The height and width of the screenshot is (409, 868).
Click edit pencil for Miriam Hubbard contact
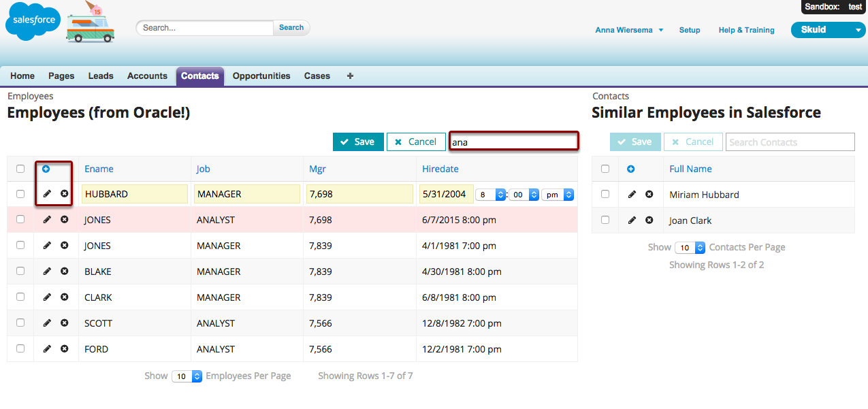coord(632,195)
